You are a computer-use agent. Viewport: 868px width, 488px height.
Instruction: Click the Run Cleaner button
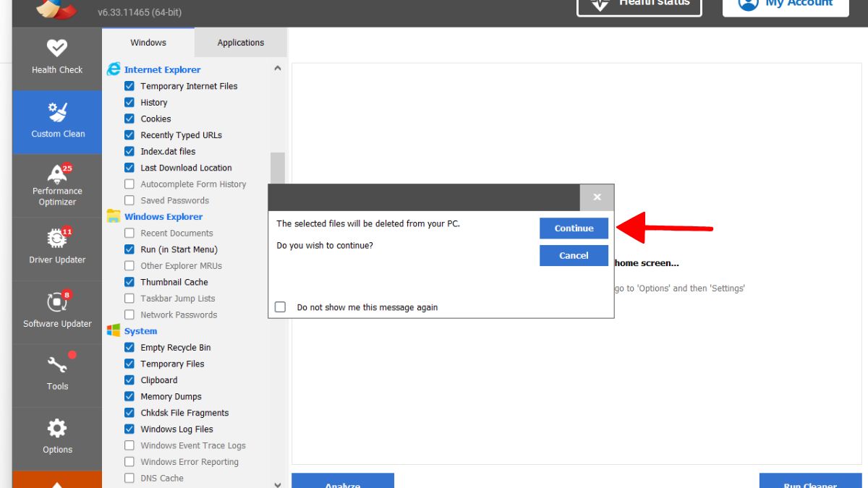pyautogui.click(x=810, y=481)
